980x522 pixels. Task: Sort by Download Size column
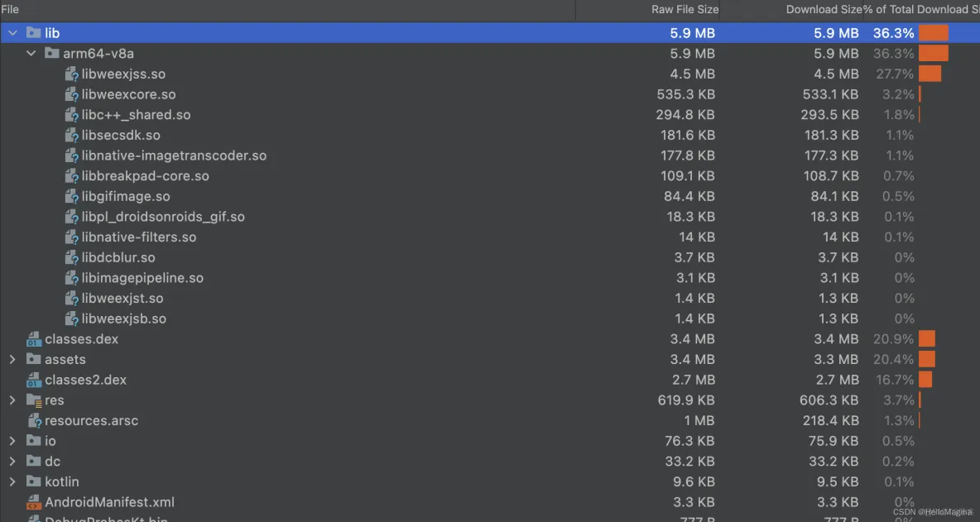pyautogui.click(x=824, y=10)
